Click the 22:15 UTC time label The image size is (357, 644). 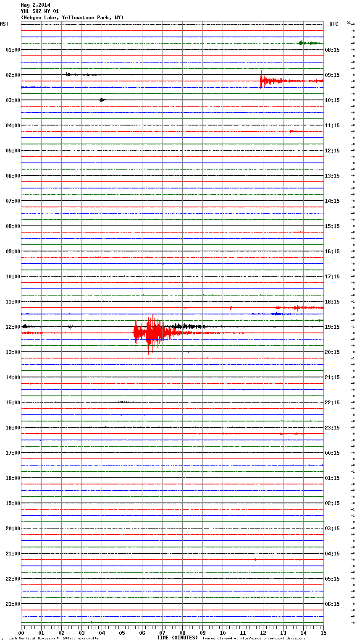click(x=332, y=403)
